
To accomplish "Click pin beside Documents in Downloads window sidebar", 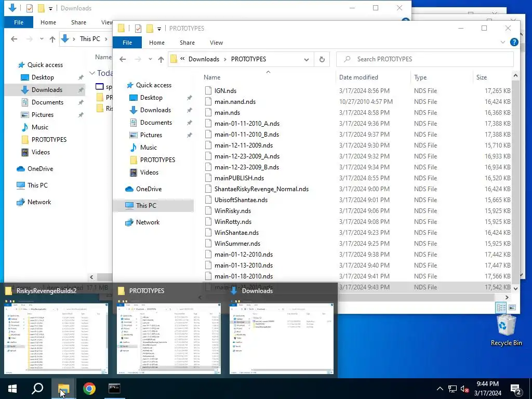I will [81, 102].
